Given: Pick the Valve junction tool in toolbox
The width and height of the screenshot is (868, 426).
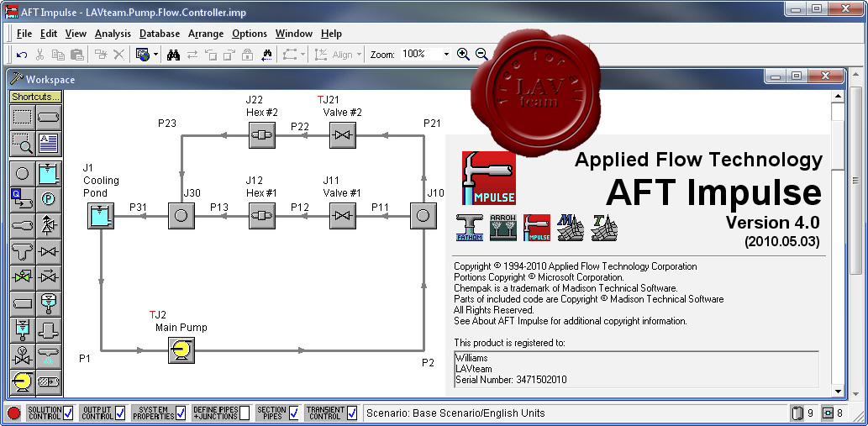Looking at the screenshot, I should pyautogui.click(x=50, y=252).
